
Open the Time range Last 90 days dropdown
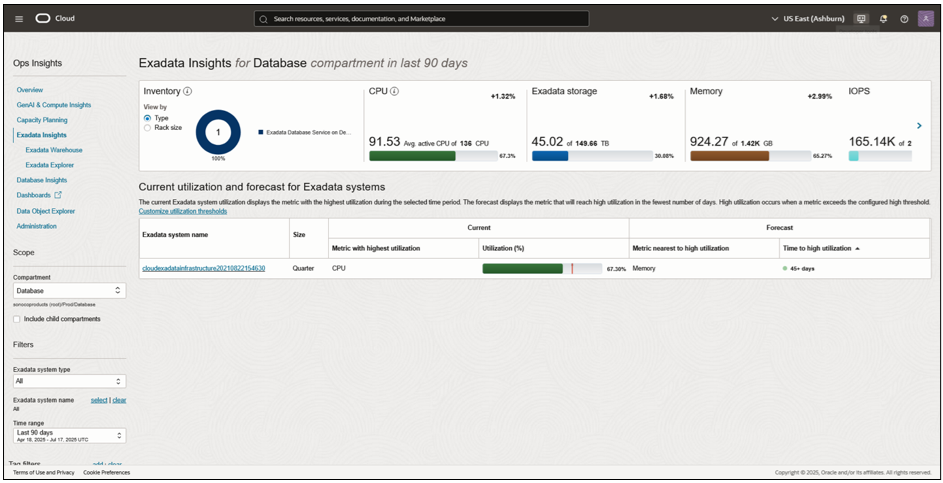click(x=70, y=435)
